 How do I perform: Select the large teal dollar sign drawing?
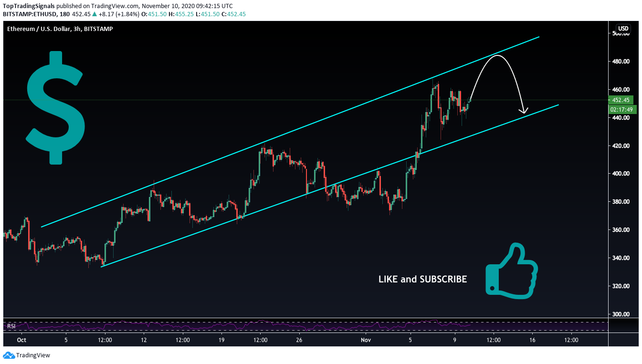[x=56, y=108]
